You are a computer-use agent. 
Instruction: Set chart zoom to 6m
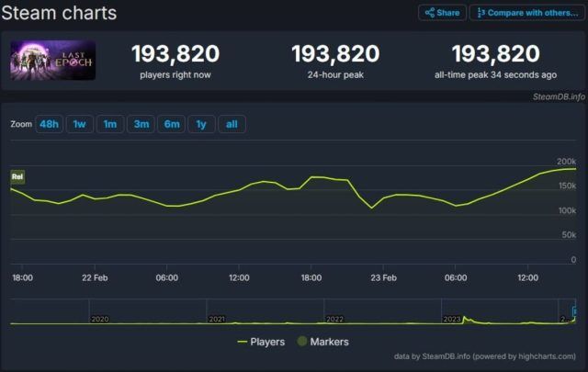[x=172, y=124]
